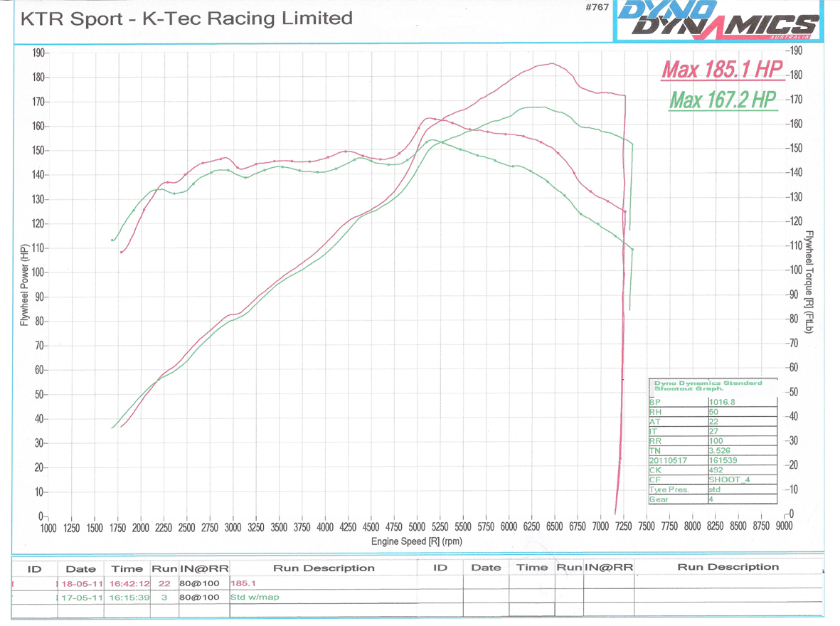The height and width of the screenshot is (626, 840).
Task: Click the left table's "Date" column header
Action: pyautogui.click(x=81, y=568)
